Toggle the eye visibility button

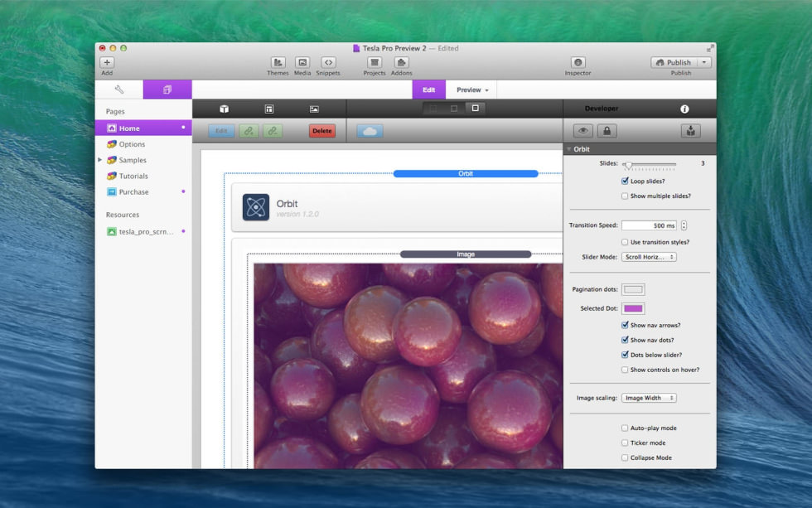tap(582, 130)
